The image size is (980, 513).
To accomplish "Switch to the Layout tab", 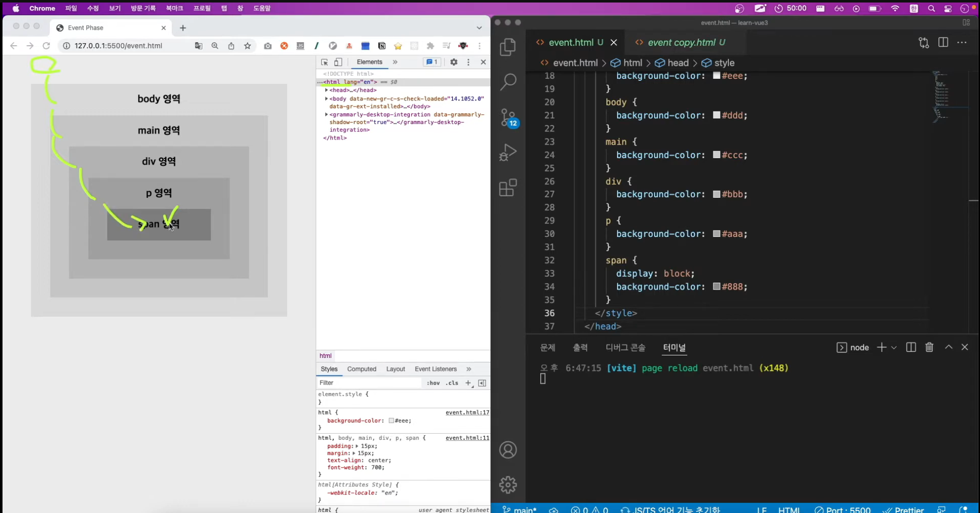I will click(396, 369).
